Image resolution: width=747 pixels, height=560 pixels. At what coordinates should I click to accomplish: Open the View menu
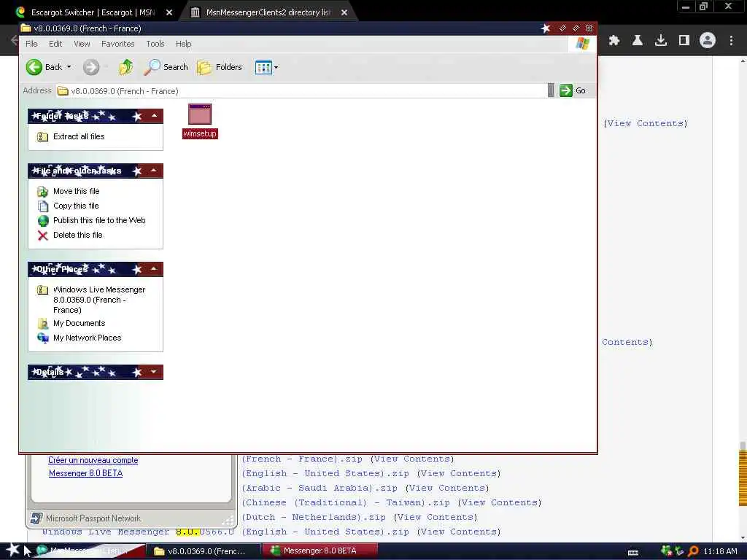pos(82,44)
